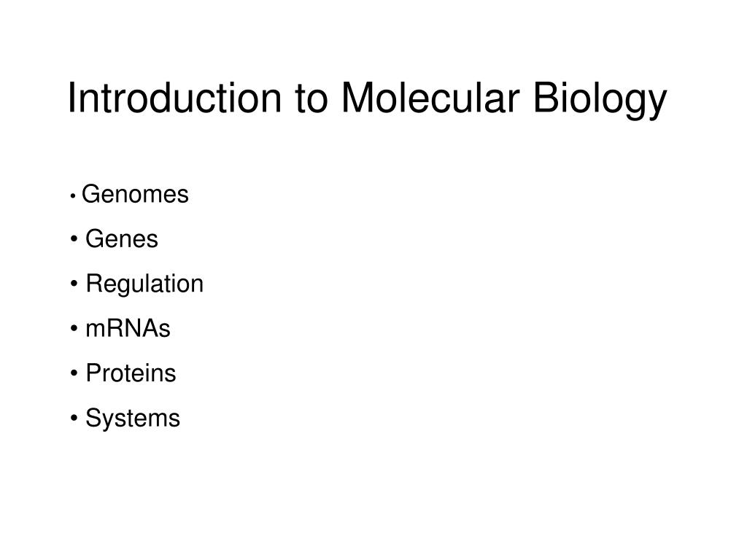Viewport: 747px width, 560px height.
Task: Click the bullet dot before mRNAs
Action: [x=74, y=329]
